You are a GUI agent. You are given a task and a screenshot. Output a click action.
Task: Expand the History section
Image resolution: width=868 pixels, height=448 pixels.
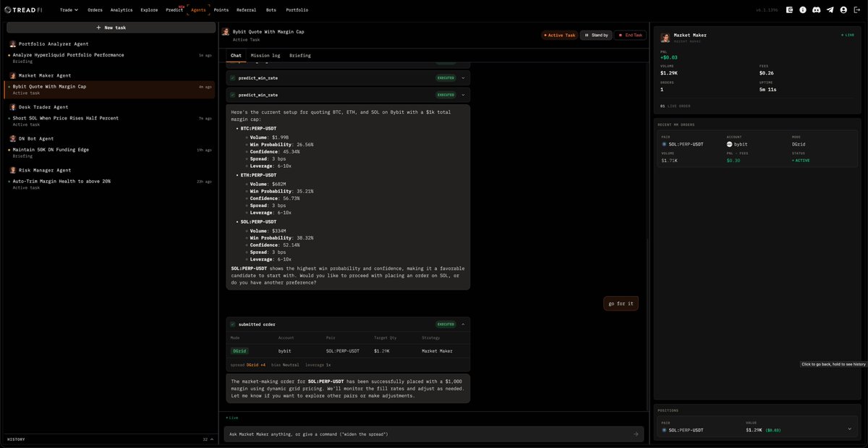pyautogui.click(x=111, y=439)
